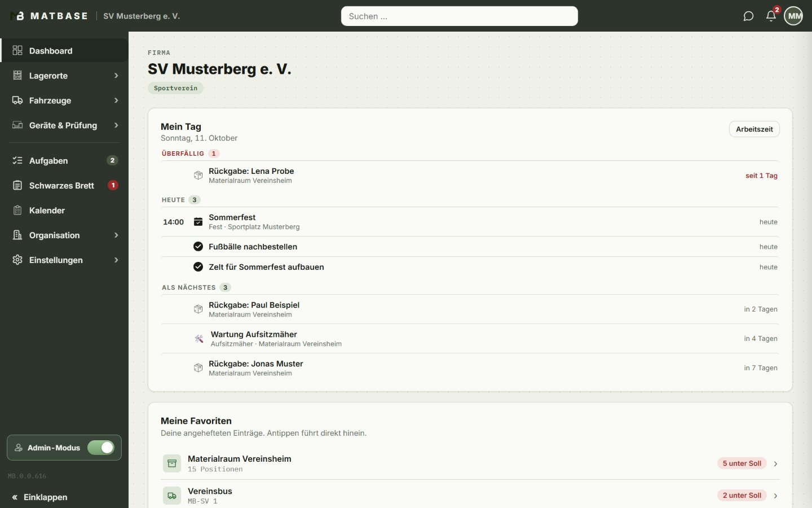812x508 pixels.
Task: Click the Matbase logo
Action: (x=49, y=16)
